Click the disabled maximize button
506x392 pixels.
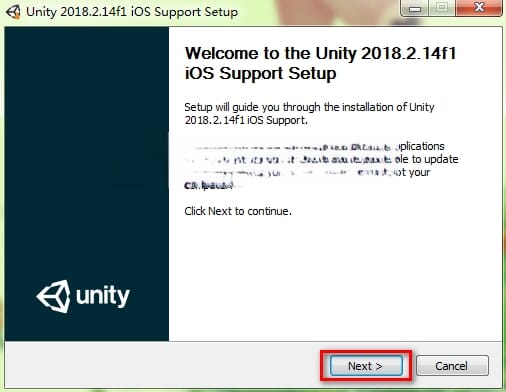(x=442, y=8)
